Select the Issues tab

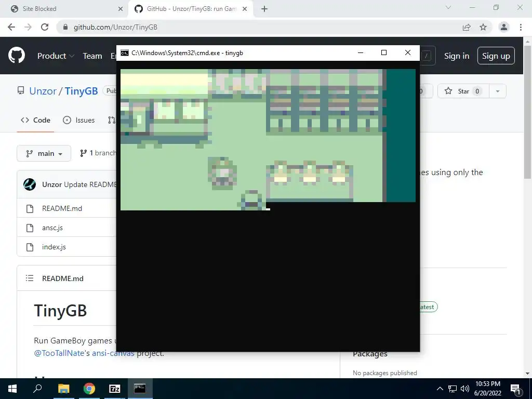[79, 120]
